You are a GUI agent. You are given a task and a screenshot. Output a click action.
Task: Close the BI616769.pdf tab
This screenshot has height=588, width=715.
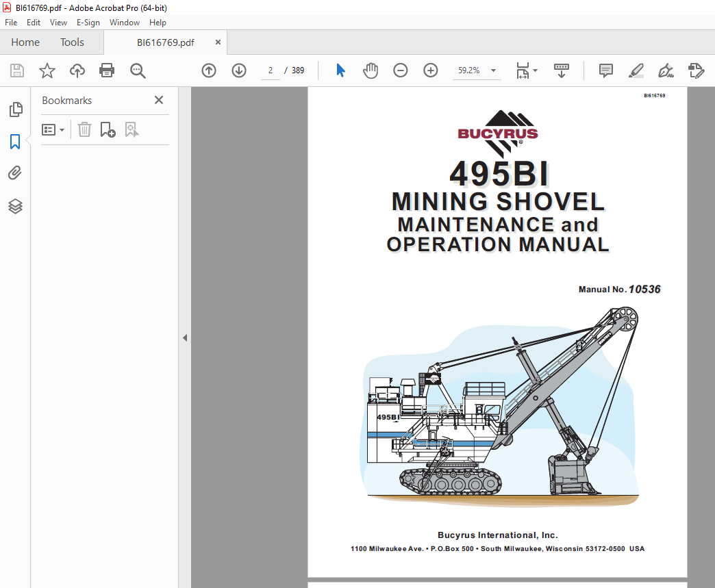(x=218, y=42)
